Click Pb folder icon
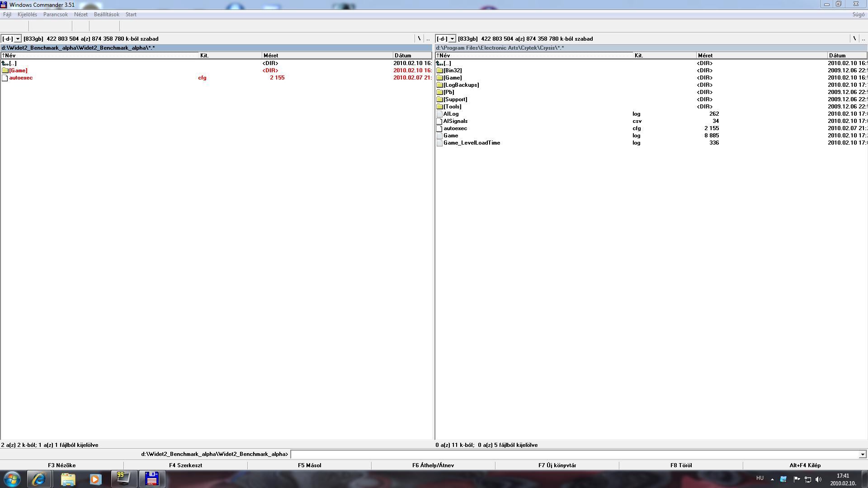 [x=439, y=92]
